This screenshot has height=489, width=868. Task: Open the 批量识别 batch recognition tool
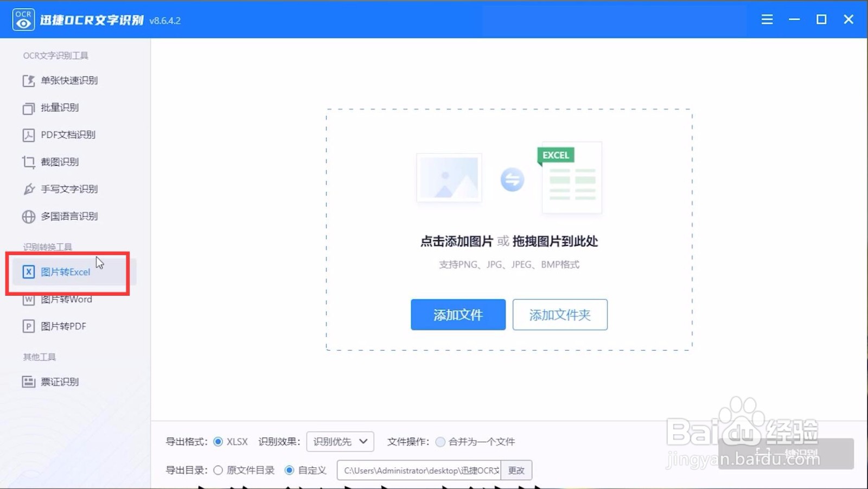[60, 107]
